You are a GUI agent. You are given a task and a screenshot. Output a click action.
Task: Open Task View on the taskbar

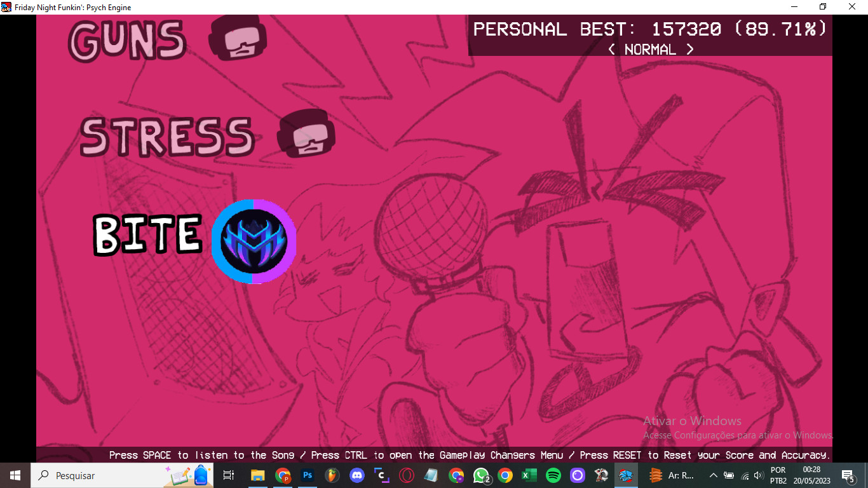pyautogui.click(x=229, y=475)
